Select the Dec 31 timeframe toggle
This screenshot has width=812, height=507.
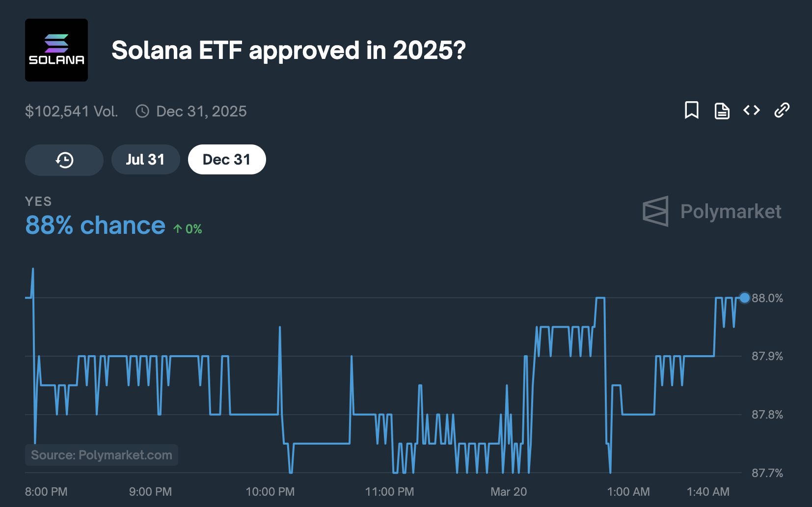[227, 159]
